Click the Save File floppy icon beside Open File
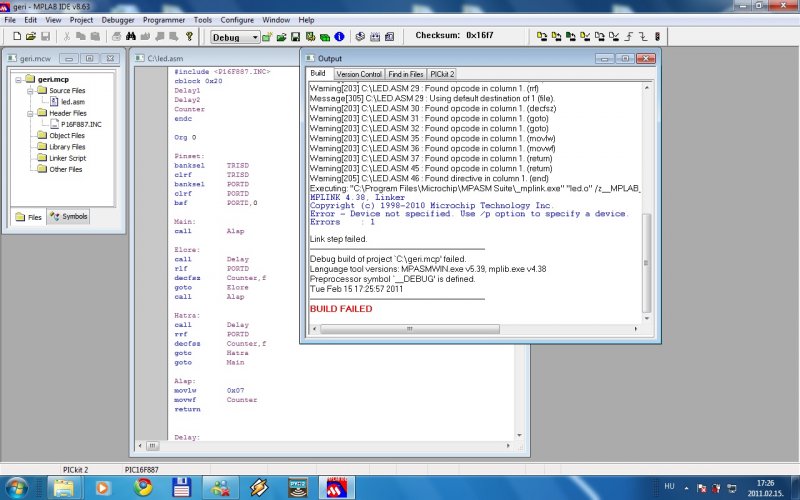Screen dimensions: 800x500 [45, 36]
